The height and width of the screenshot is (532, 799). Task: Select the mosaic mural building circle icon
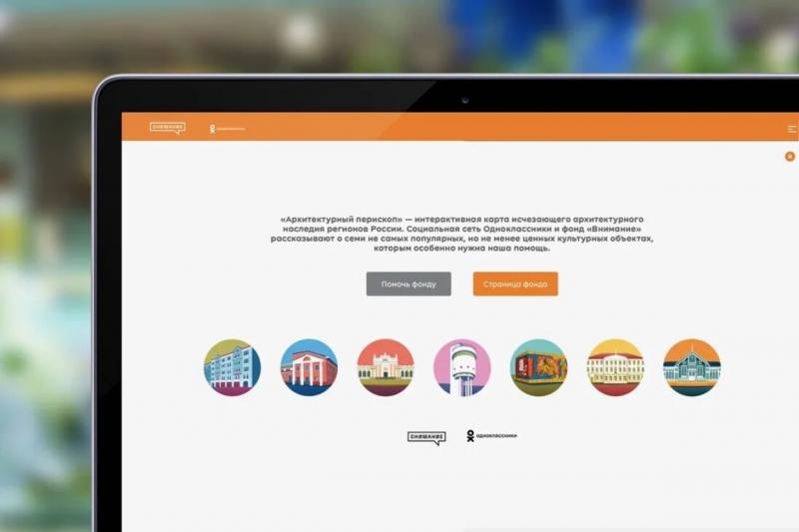[x=538, y=367]
